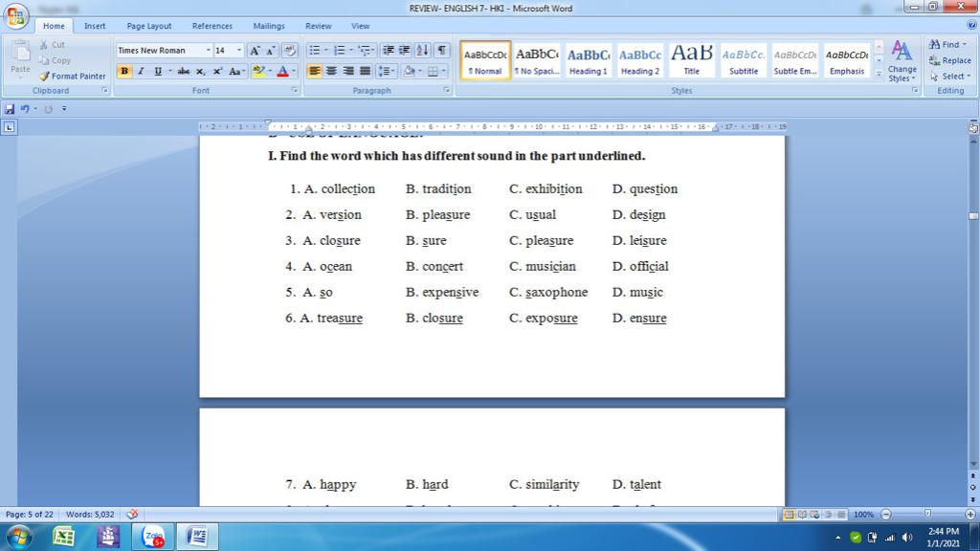Open the Font dialog launcher

pyautogui.click(x=295, y=91)
